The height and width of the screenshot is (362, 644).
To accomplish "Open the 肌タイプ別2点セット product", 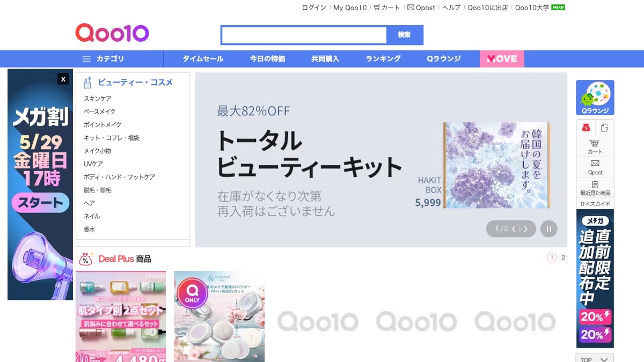I will (121, 316).
